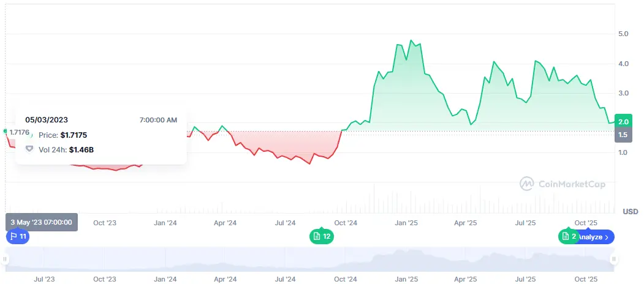Click the green start-price dot at 1.7176
Viewport: 644px width, 284px height.
click(x=6, y=131)
